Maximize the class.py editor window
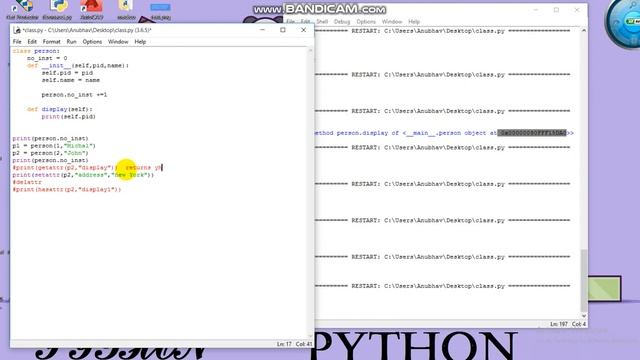The image size is (640, 360). click(282, 30)
